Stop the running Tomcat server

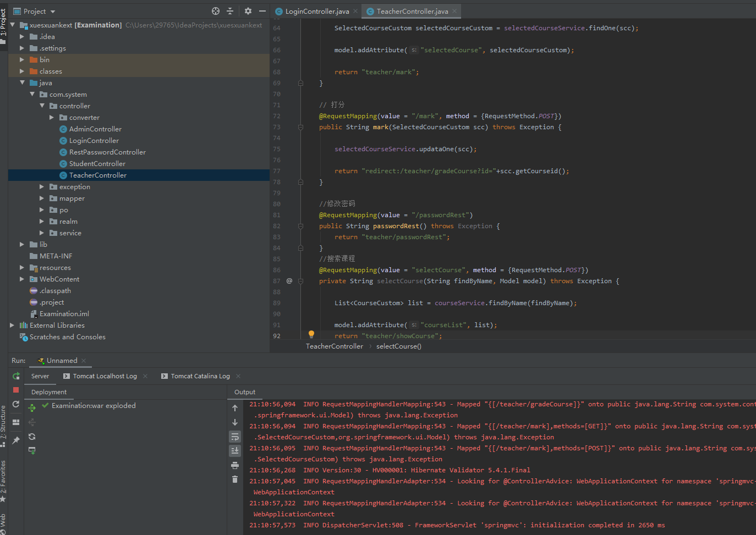[x=16, y=390]
